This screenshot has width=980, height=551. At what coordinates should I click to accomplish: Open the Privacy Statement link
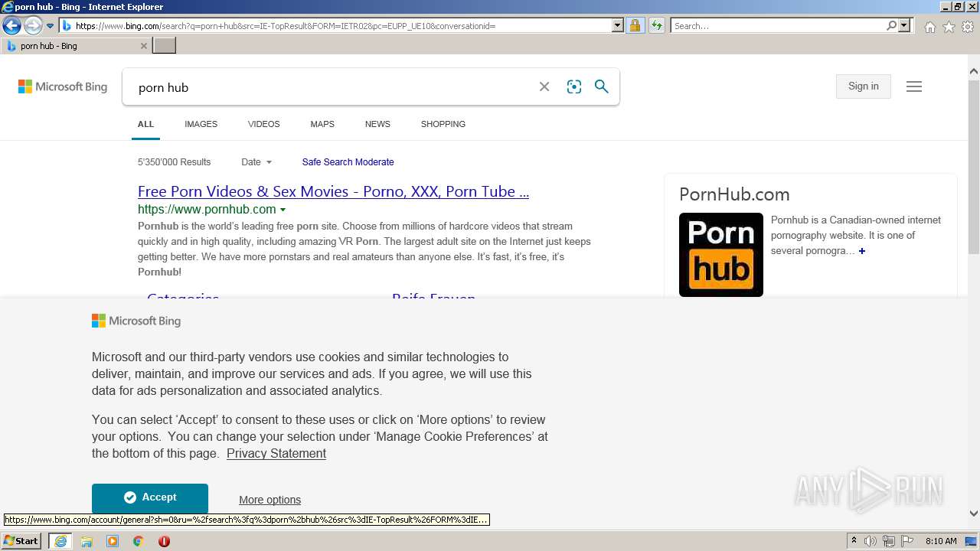click(x=276, y=454)
